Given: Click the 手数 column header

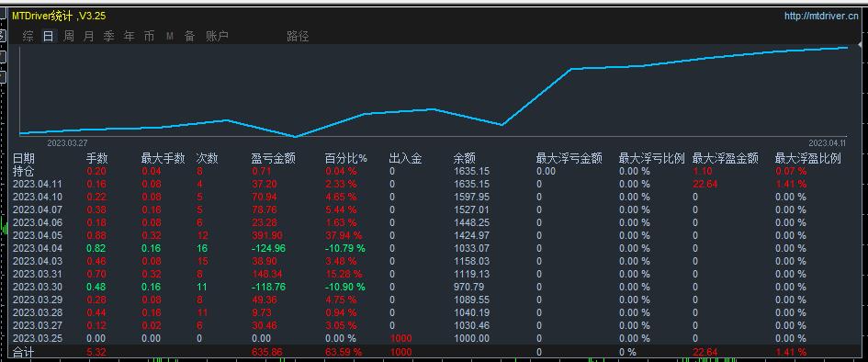Looking at the screenshot, I should [97, 159].
